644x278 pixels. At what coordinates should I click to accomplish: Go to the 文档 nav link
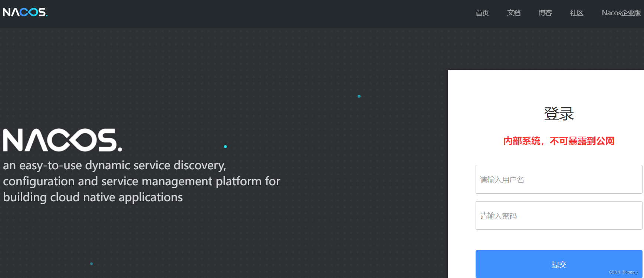point(514,13)
